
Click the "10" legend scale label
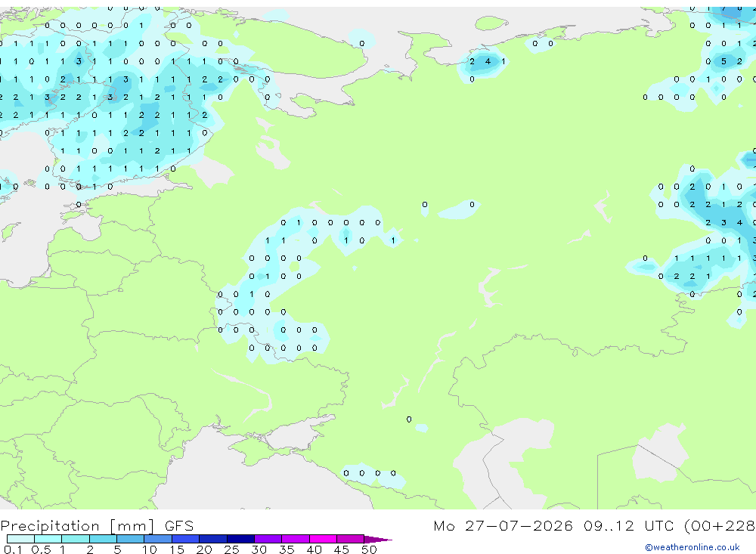tap(150, 549)
